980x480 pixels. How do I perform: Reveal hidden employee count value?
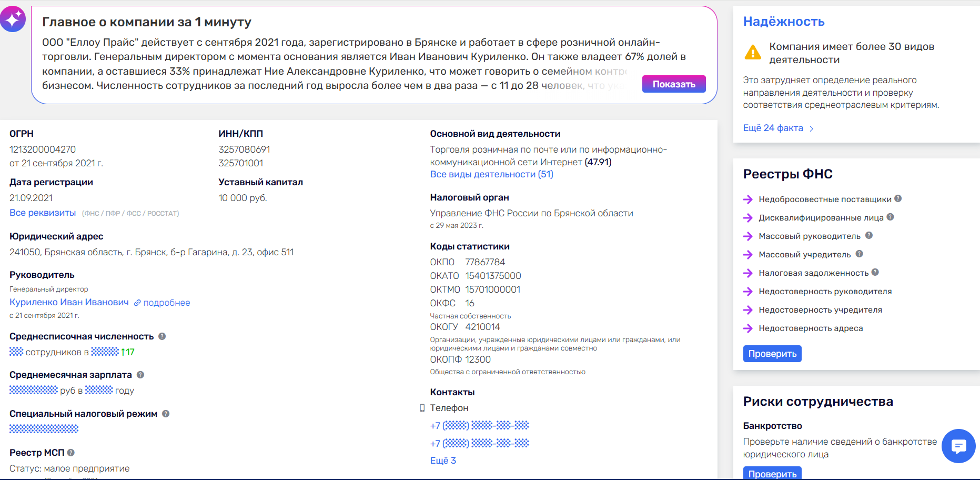[16, 352]
